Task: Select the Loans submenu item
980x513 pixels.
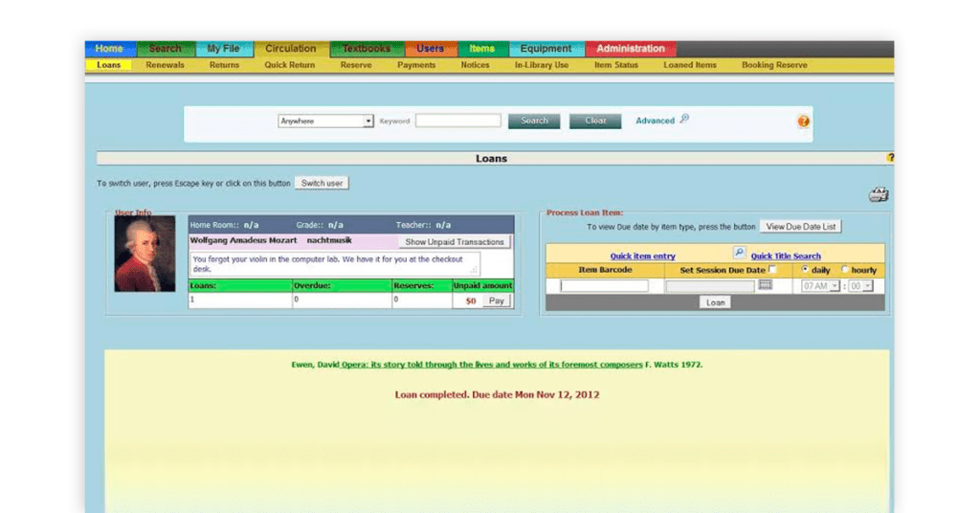Action: point(109,65)
